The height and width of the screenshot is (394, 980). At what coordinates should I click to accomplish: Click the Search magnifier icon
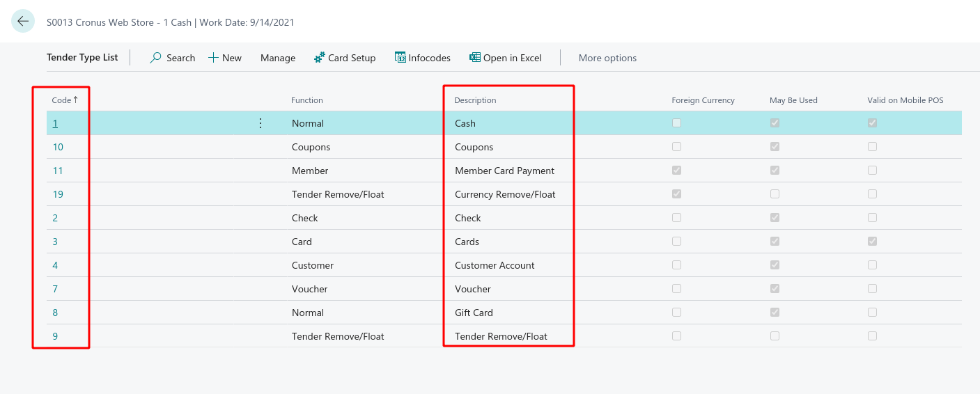tap(156, 58)
